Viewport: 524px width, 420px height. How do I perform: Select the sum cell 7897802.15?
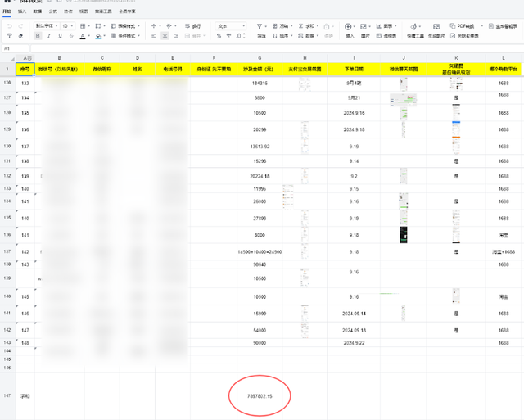coord(260,396)
